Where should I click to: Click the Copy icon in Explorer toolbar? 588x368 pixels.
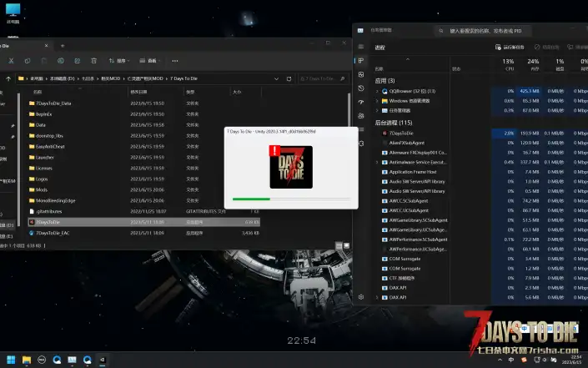tap(28, 61)
